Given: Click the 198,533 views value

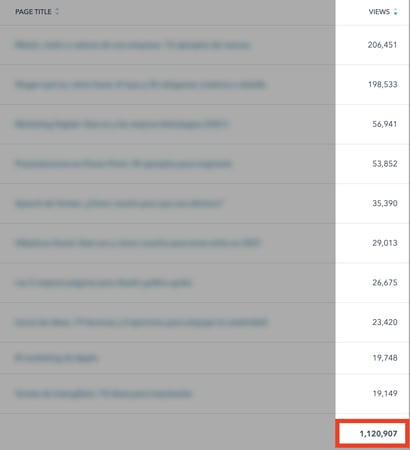Looking at the screenshot, I should (383, 84).
